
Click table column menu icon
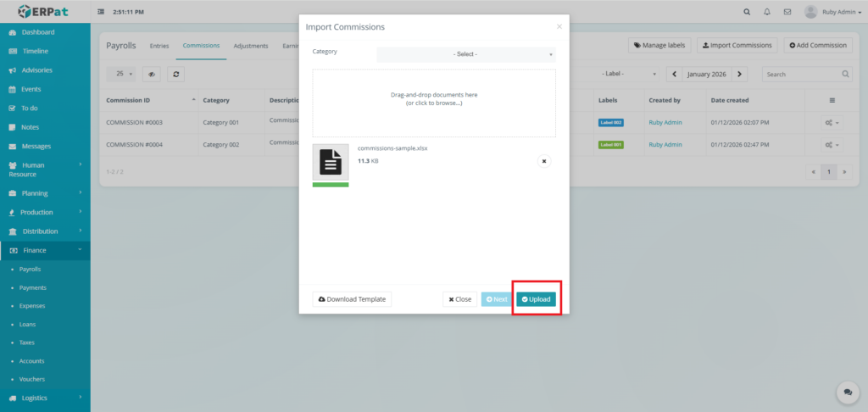coord(832,100)
